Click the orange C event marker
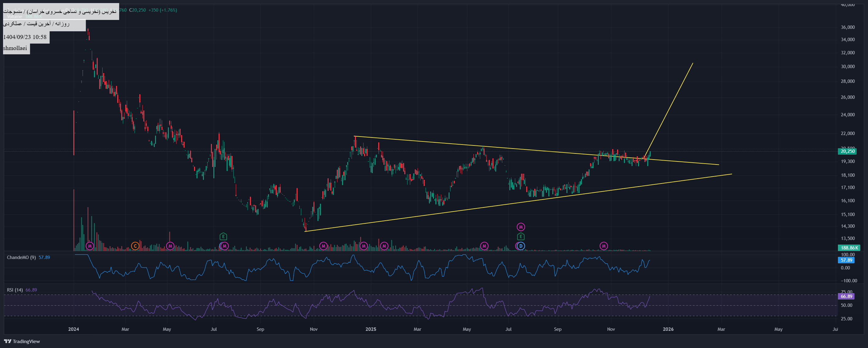This screenshot has width=868, height=348. (135, 246)
